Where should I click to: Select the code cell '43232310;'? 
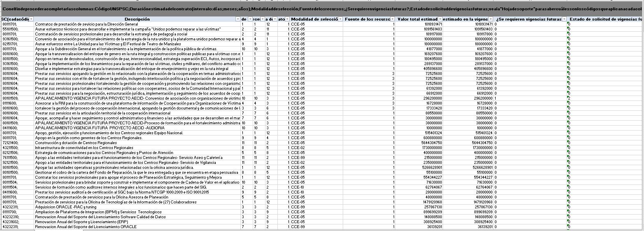point(17,217)
